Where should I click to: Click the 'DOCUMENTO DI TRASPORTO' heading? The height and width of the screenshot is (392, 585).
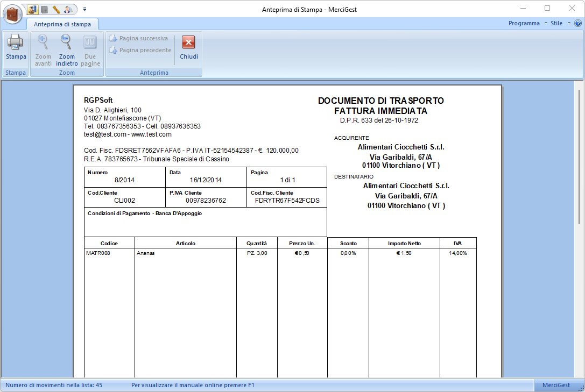click(x=380, y=101)
